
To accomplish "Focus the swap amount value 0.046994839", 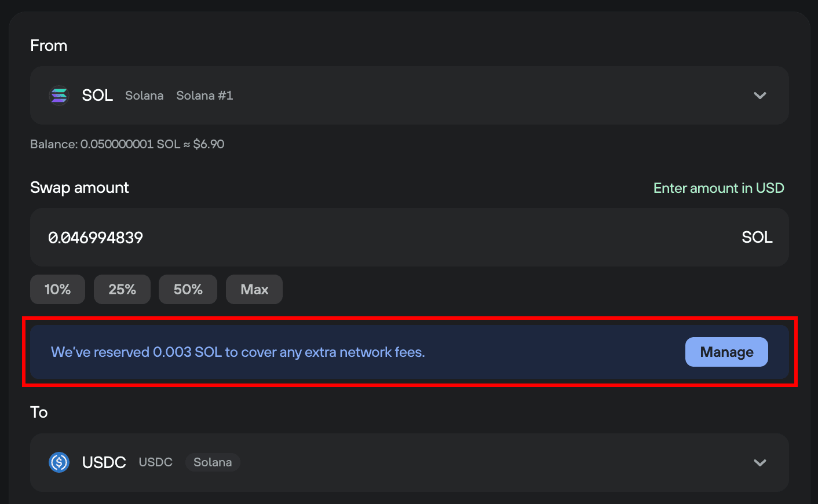I will click(96, 238).
